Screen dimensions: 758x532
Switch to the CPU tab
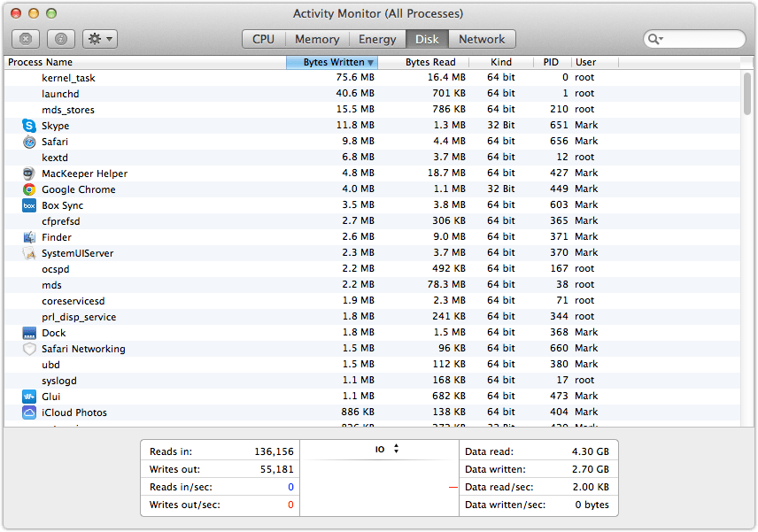click(264, 39)
